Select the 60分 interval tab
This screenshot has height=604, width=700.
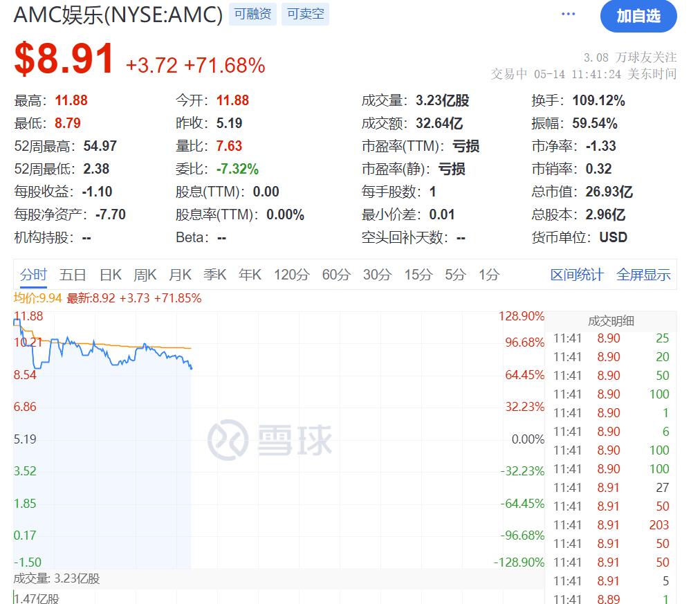pyautogui.click(x=336, y=275)
